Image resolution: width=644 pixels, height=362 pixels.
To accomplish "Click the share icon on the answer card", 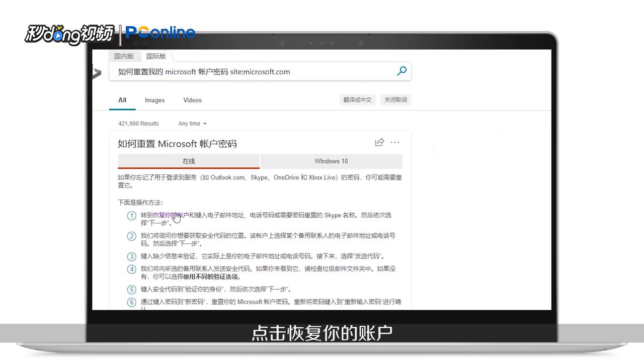I will (379, 142).
